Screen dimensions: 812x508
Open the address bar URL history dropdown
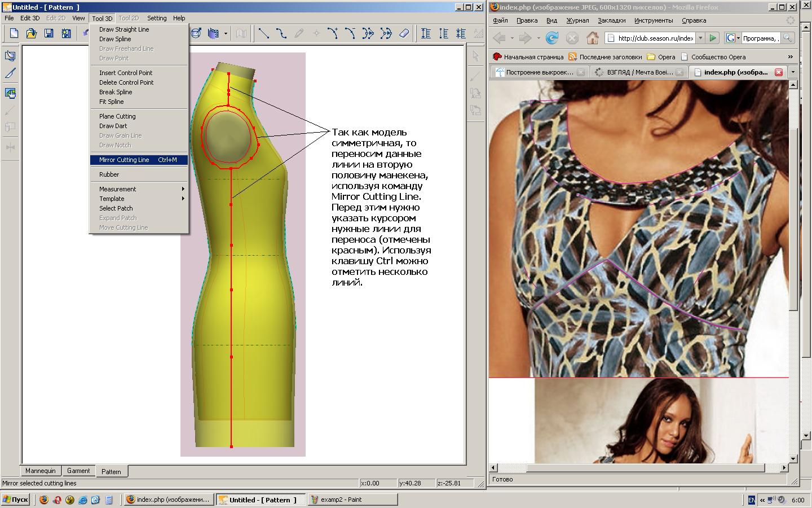point(700,38)
